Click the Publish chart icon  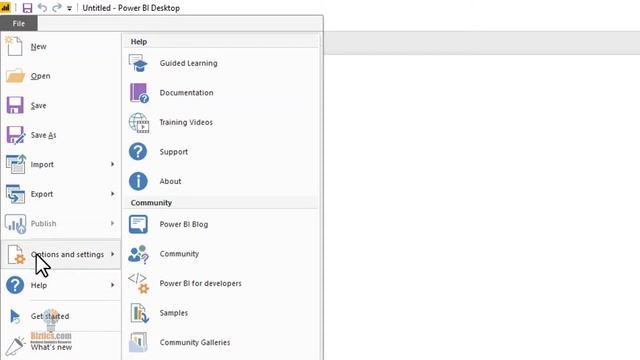[16, 224]
